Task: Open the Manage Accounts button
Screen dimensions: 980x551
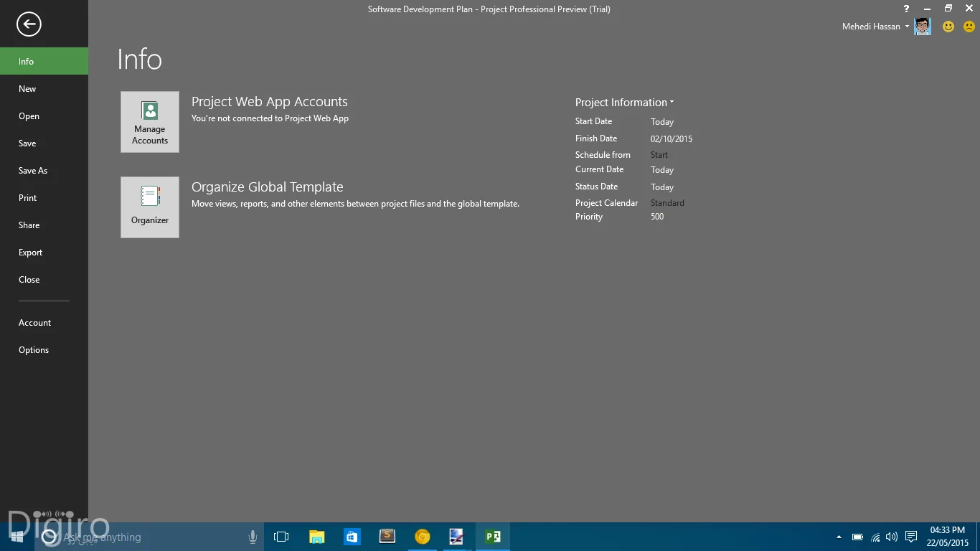Action: 150,122
